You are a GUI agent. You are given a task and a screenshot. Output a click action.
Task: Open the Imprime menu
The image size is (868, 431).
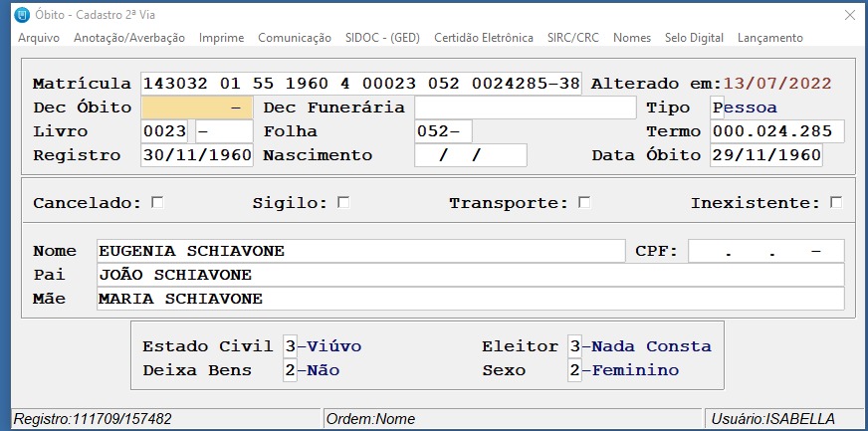click(x=221, y=38)
